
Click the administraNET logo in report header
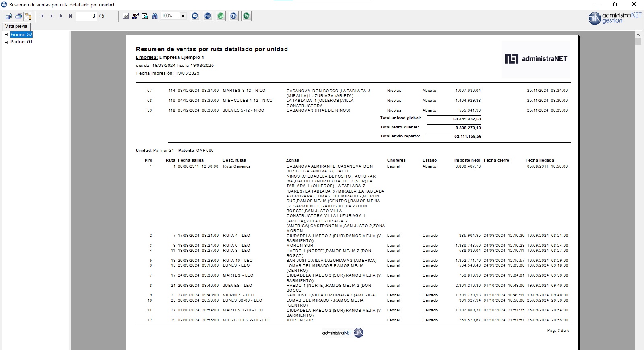[x=536, y=59]
